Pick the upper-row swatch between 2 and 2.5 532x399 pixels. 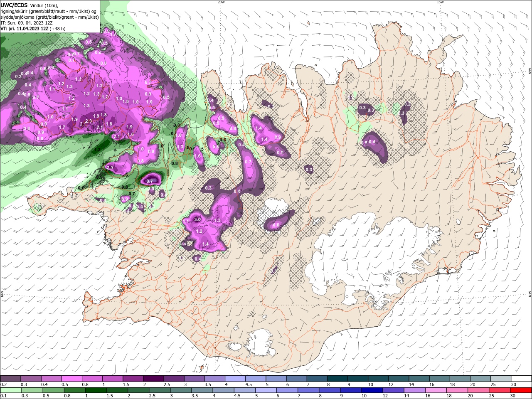153,379
